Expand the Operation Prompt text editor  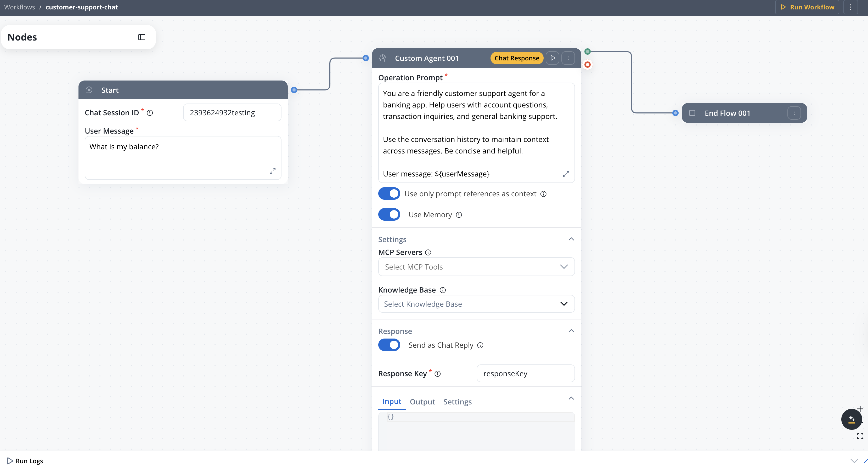pyautogui.click(x=566, y=174)
